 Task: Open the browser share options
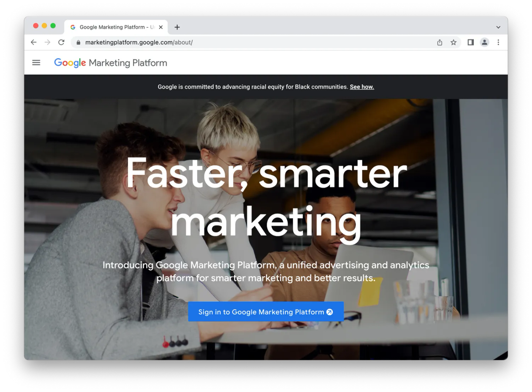click(x=439, y=42)
